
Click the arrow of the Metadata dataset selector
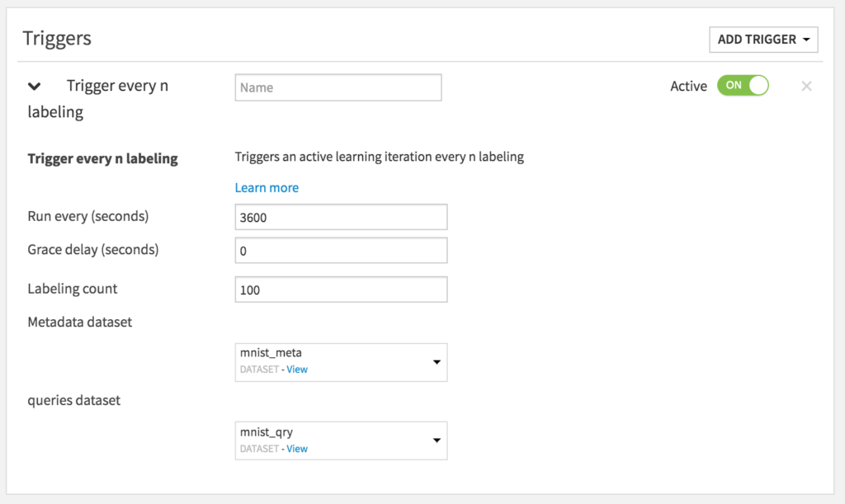[437, 362]
